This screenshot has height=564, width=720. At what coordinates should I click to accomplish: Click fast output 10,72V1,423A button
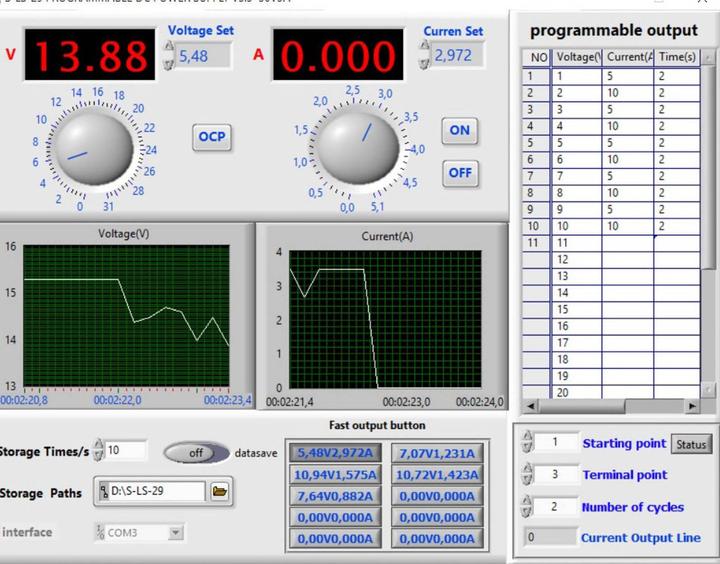pyautogui.click(x=437, y=474)
